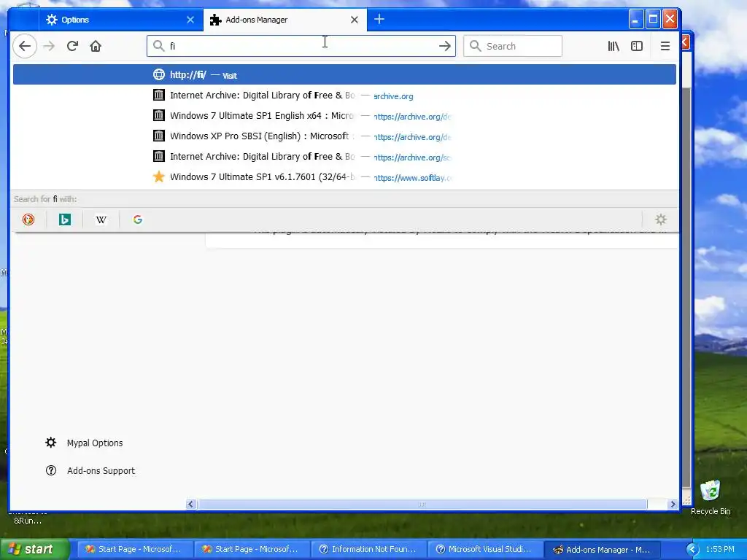Select Windows XP Pro SBSI suggestion
Screen dimensions: 747x560
(344, 136)
